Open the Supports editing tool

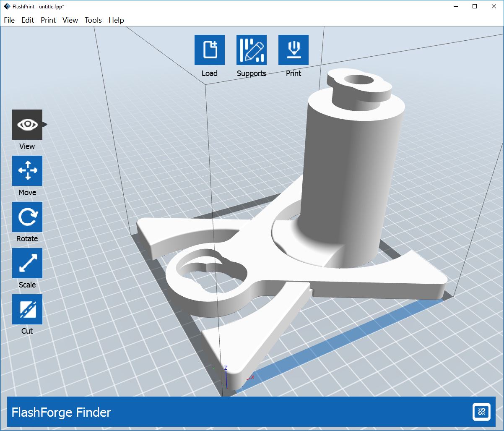click(x=252, y=50)
